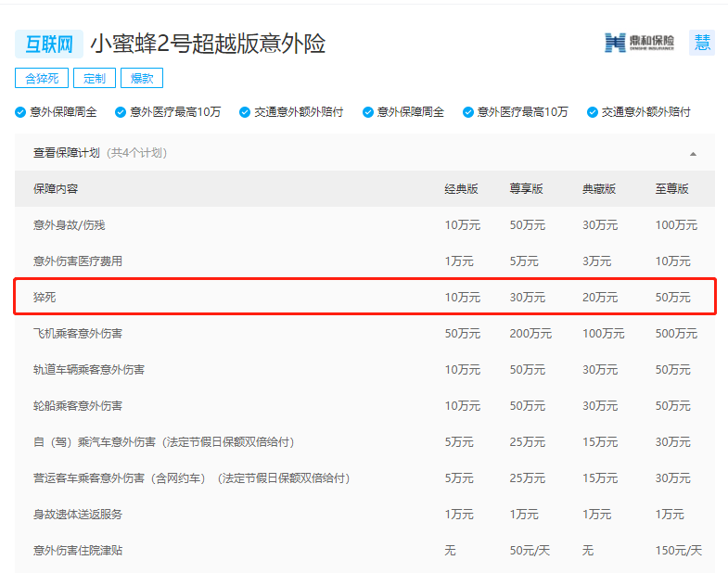Image resolution: width=728 pixels, height=573 pixels.
Task: Click 经典版 10万元 for 轨道车辆乘客意外伤害
Action: coord(463,370)
